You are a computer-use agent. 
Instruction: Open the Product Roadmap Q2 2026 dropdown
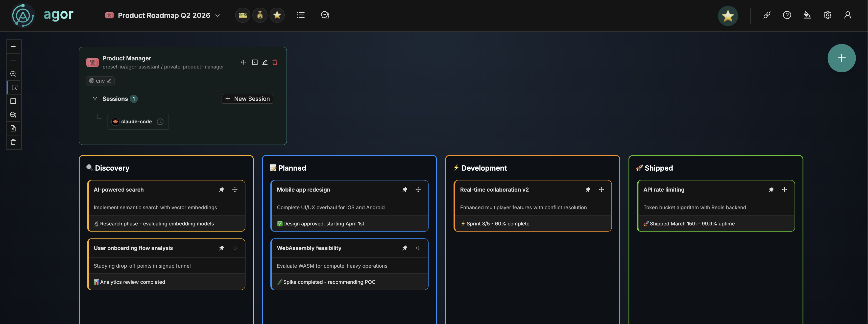218,15
